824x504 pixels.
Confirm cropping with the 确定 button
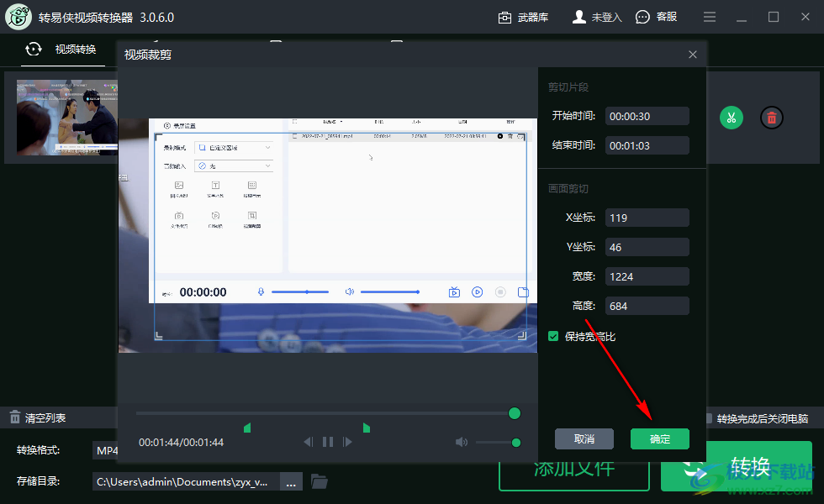(x=659, y=438)
